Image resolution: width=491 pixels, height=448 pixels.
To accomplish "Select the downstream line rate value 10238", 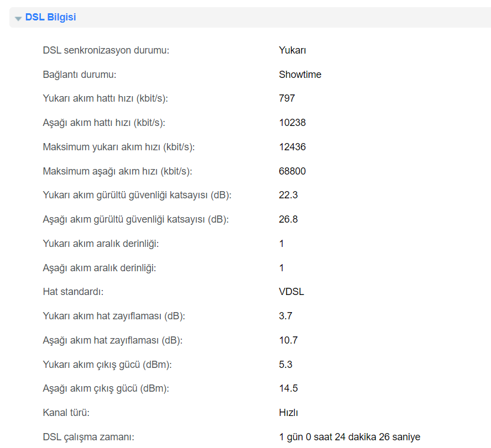I will click(292, 123).
